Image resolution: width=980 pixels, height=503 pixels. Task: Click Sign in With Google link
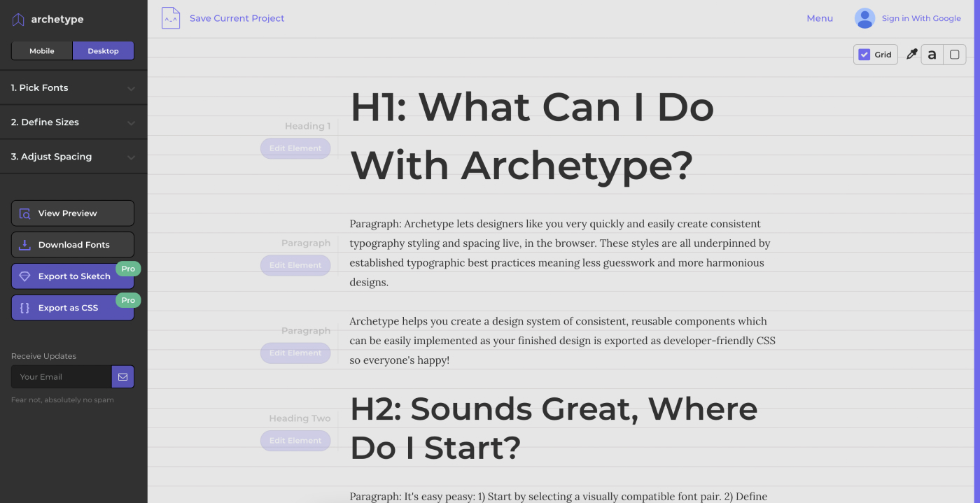click(920, 18)
